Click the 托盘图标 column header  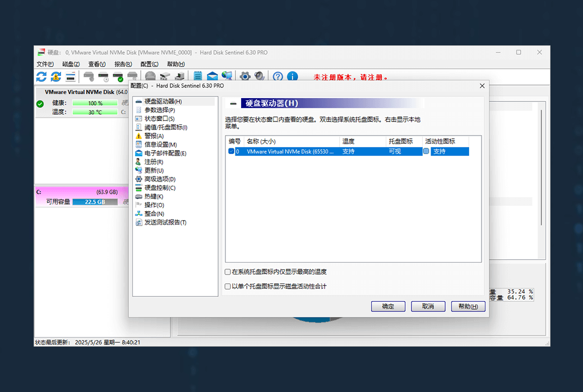pos(404,141)
